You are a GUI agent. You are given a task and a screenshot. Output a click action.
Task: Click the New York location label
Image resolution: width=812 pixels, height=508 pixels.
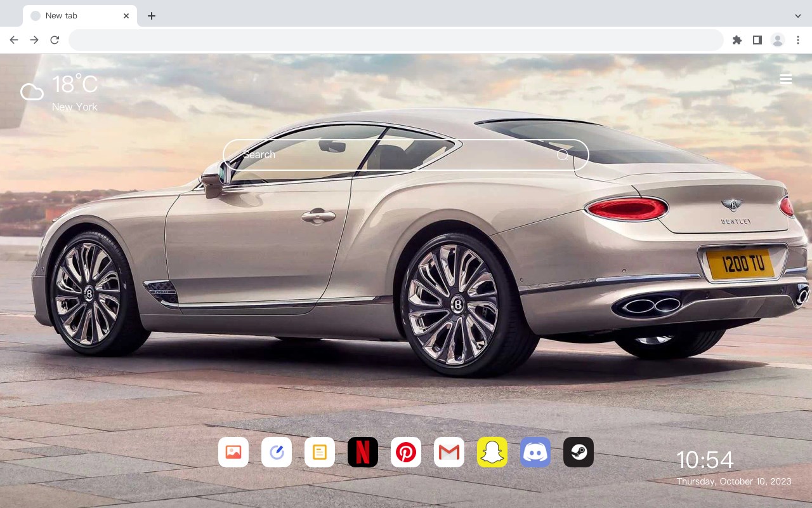[x=75, y=107]
